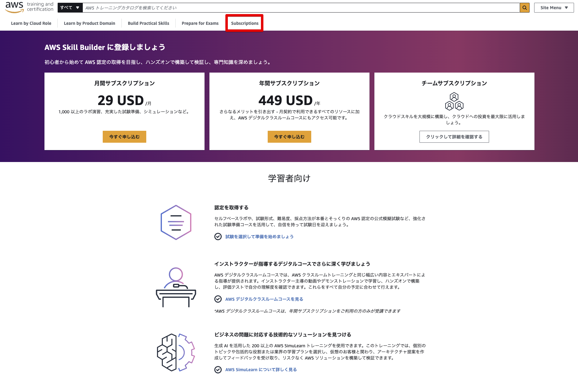Click the brain and gear icon
Screen dimensions: 578x392
(x=176, y=352)
